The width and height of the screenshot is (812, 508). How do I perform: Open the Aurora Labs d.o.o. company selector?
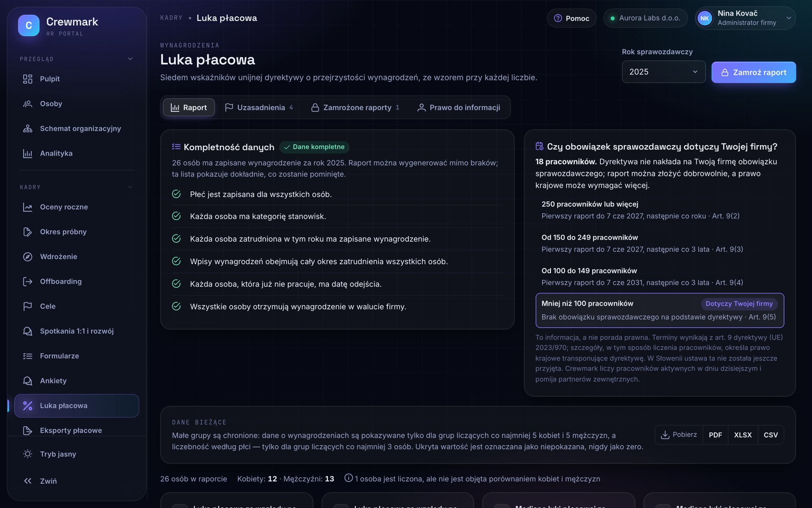645,18
